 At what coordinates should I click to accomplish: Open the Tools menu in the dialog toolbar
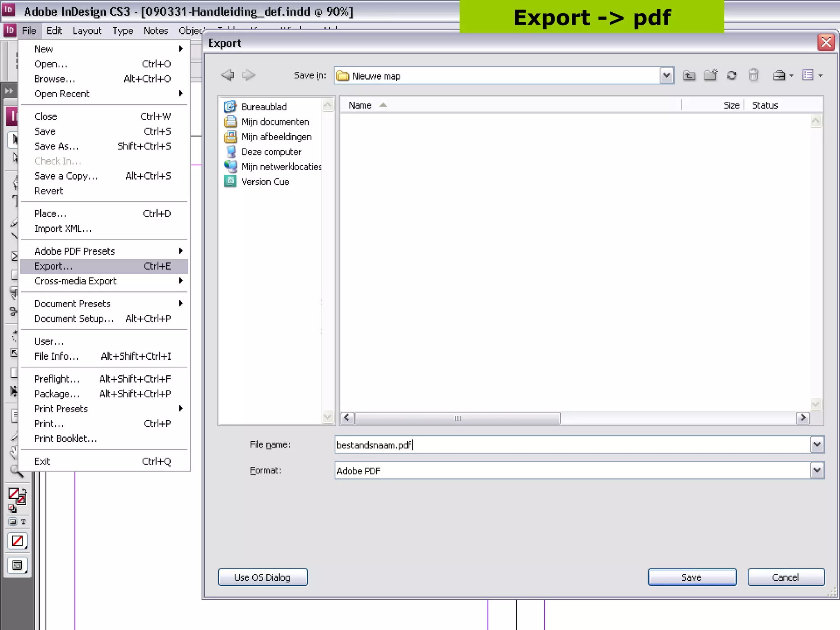pyautogui.click(x=783, y=75)
